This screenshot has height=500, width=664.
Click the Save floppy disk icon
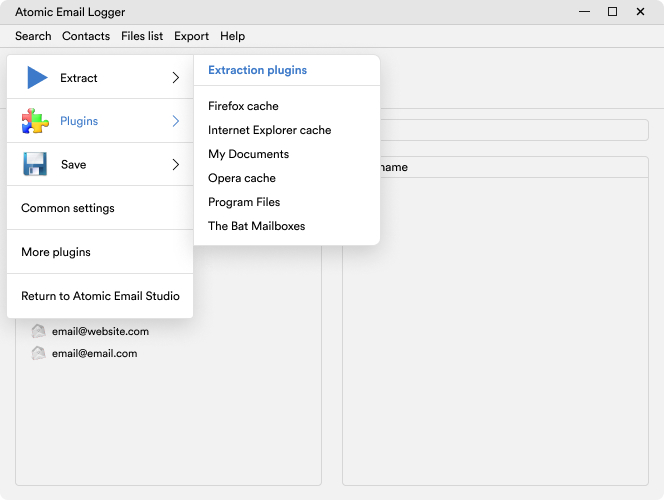pyautogui.click(x=35, y=164)
